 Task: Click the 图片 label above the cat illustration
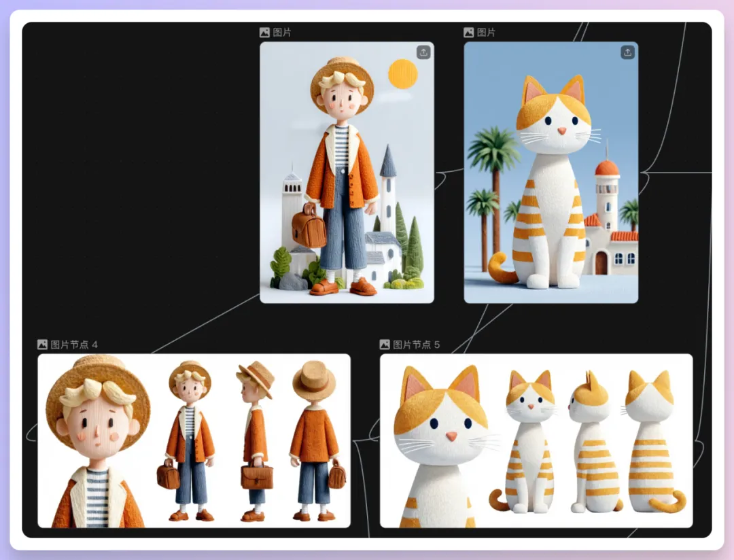pyautogui.click(x=486, y=32)
